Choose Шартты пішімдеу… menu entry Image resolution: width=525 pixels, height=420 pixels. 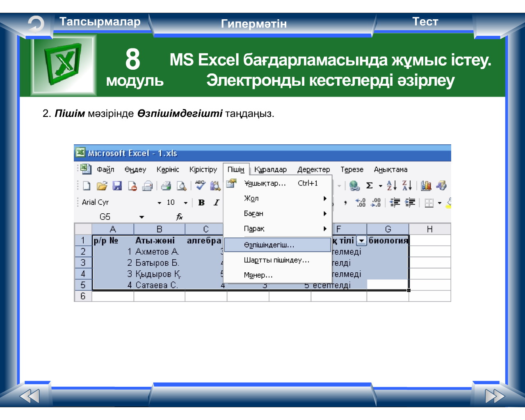pos(278,260)
